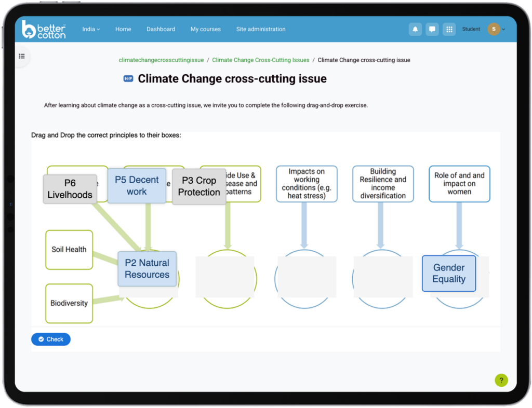Select the P3 Crop Protection draggable
Image resolution: width=532 pixels, height=408 pixels.
click(x=199, y=186)
